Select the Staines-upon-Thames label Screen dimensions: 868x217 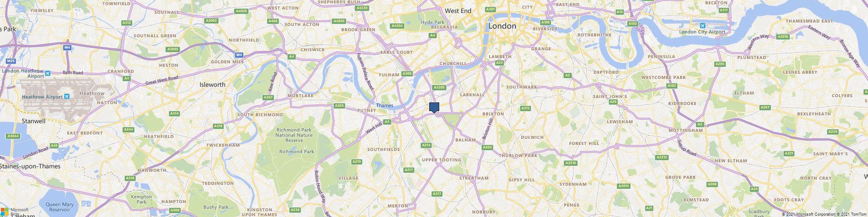click(30, 166)
